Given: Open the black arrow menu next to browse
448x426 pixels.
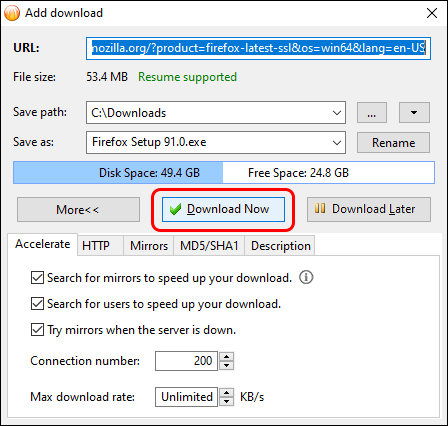Looking at the screenshot, I should [x=414, y=113].
